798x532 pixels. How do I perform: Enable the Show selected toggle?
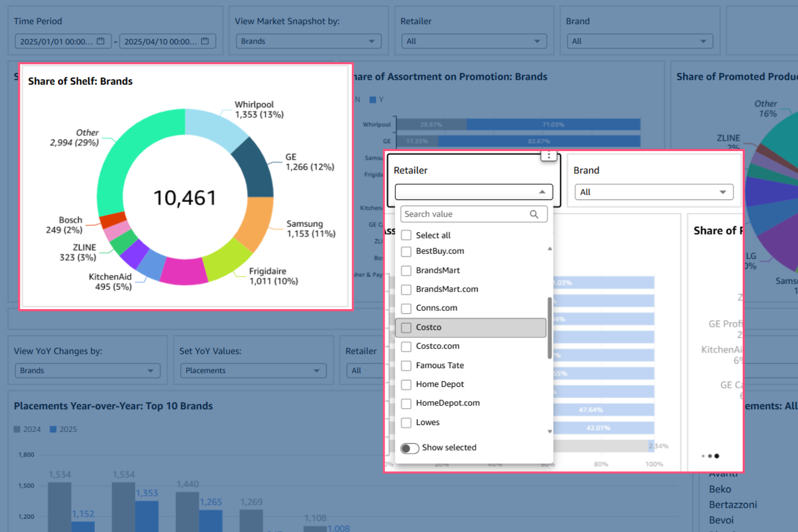[x=410, y=448]
